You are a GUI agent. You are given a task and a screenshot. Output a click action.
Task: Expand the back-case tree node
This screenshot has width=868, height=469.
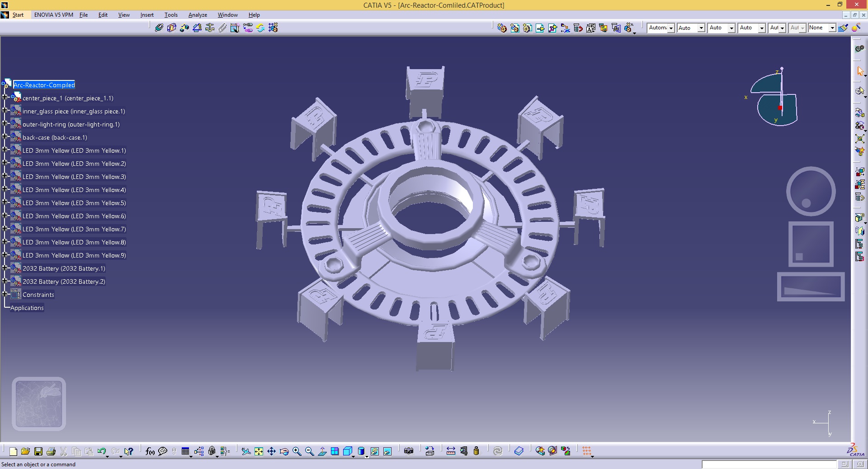pyautogui.click(x=5, y=136)
